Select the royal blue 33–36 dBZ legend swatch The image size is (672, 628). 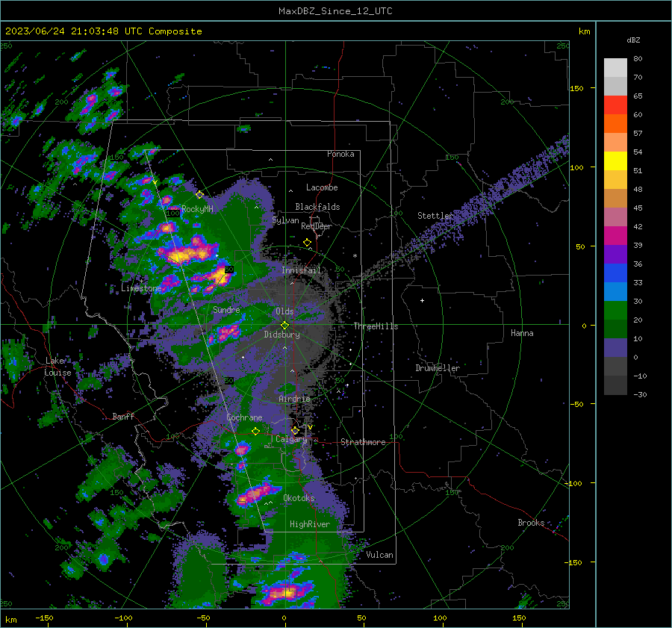point(615,273)
